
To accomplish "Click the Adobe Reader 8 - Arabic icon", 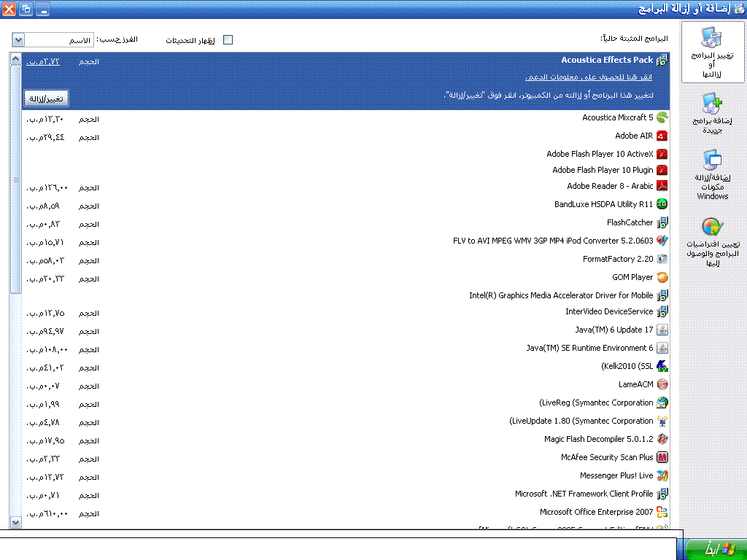I will 662,186.
